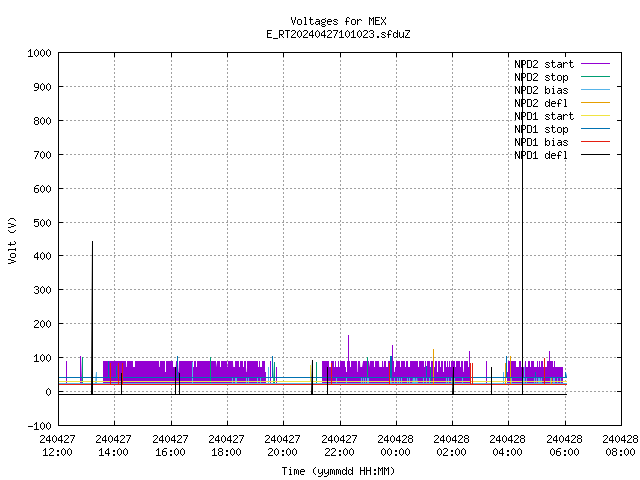The image size is (640, 480).
Task: Click the 'Time (yymmdd HH:MM)' x-axis label
Action: 338,471
